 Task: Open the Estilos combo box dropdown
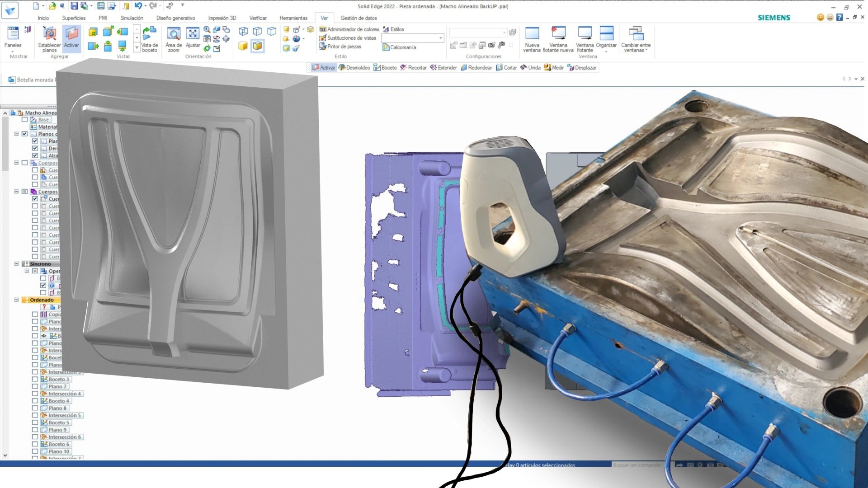(x=441, y=38)
